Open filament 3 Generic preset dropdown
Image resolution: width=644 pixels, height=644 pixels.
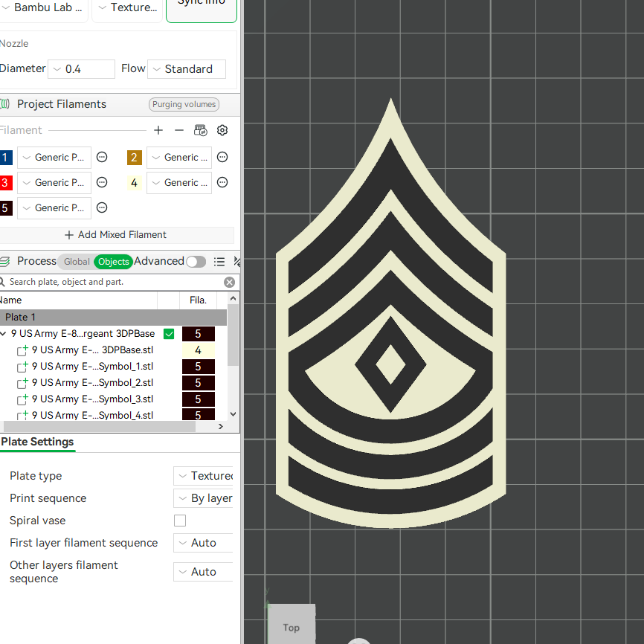point(54,182)
